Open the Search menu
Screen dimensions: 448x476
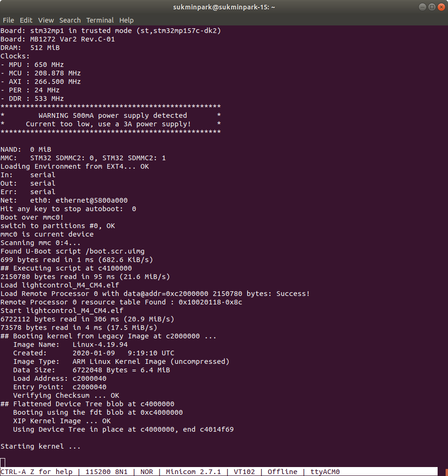point(70,20)
